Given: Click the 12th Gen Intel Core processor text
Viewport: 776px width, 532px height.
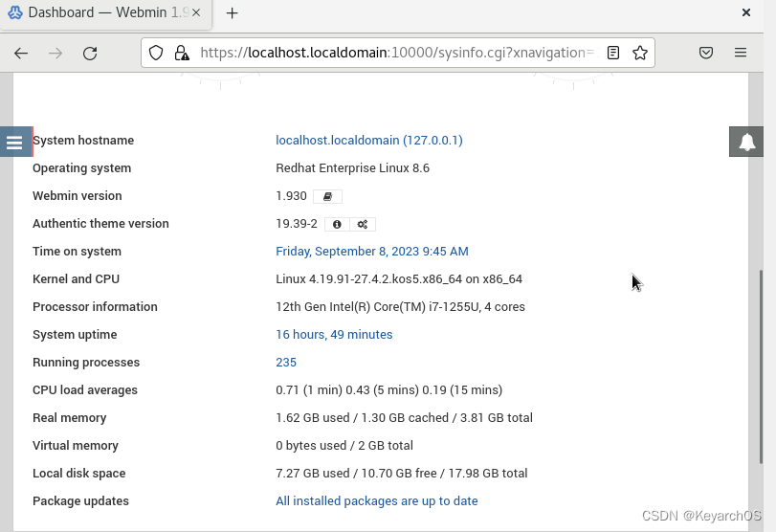Looking at the screenshot, I should [x=400, y=307].
